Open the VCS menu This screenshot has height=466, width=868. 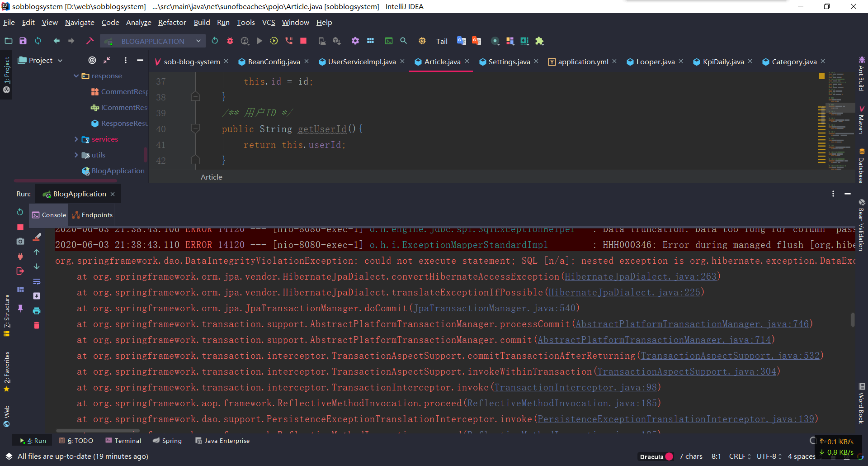(x=269, y=23)
